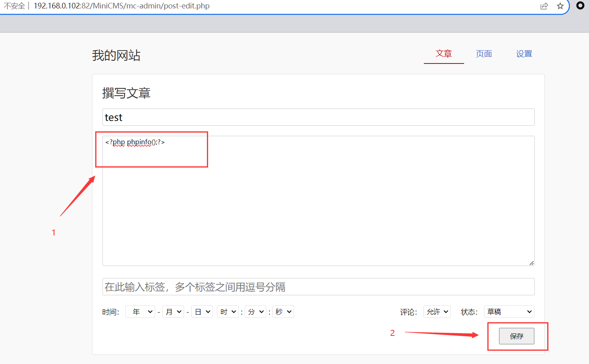The width and height of the screenshot is (589, 364).
Task: Bookmark this page with the star icon
Action: (560, 6)
